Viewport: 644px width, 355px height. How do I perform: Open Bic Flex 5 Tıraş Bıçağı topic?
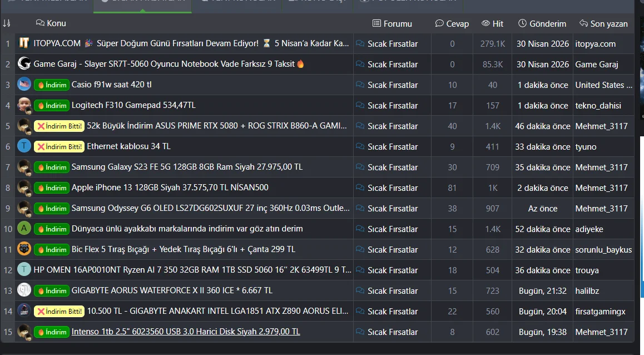coord(183,249)
